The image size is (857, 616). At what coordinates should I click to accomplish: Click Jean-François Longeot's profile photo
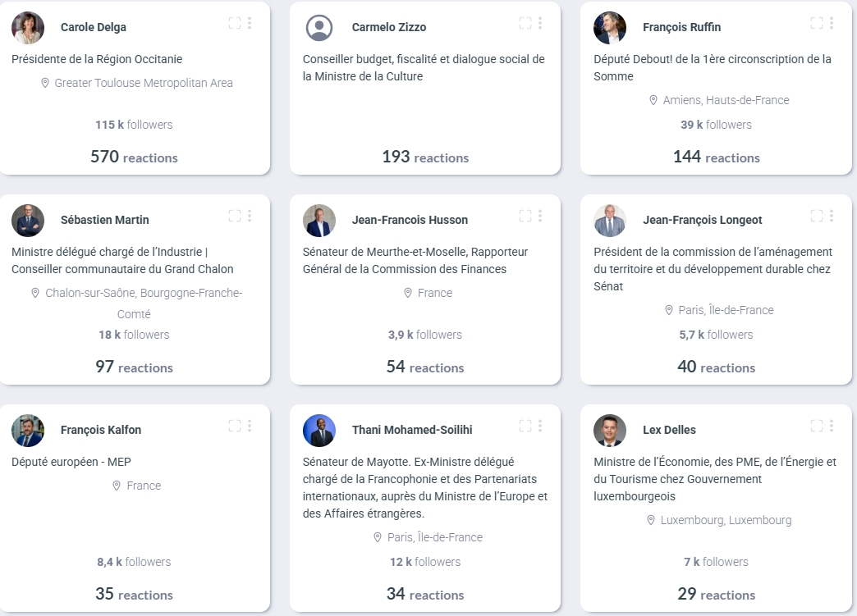point(610,221)
